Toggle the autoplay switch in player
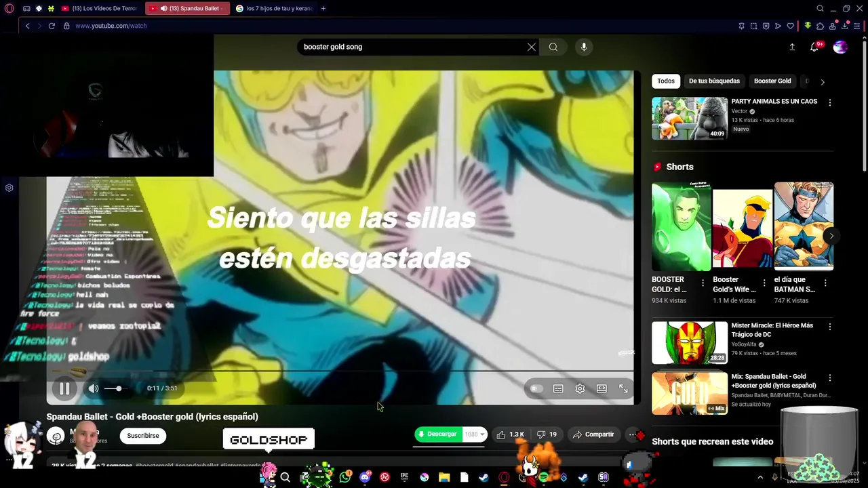Image resolution: width=868 pixels, height=488 pixels. (536, 388)
